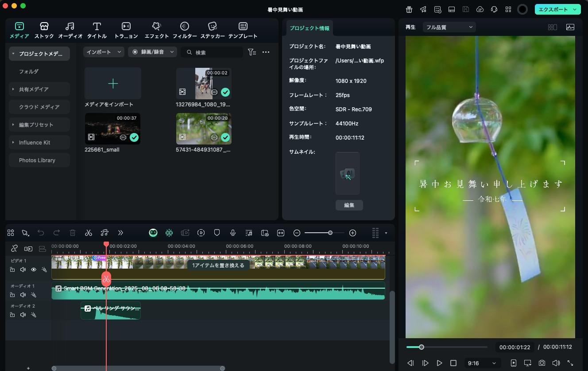Switch to the タイトル titles tab
Image resolution: width=588 pixels, height=371 pixels.
[97, 30]
